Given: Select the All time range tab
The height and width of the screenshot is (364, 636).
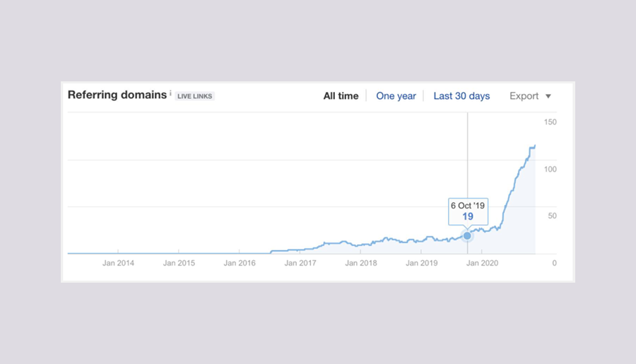Looking at the screenshot, I should click(x=341, y=96).
